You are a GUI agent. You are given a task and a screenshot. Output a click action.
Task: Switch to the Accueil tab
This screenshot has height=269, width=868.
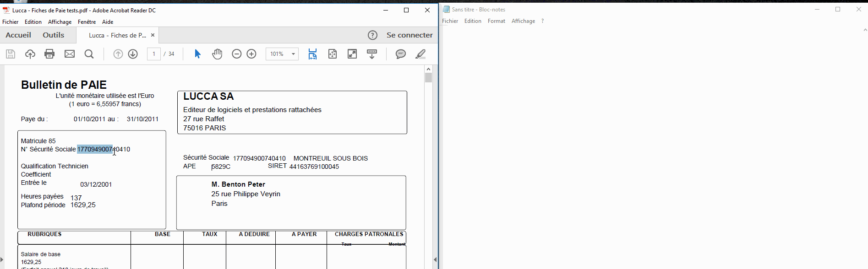(18, 35)
